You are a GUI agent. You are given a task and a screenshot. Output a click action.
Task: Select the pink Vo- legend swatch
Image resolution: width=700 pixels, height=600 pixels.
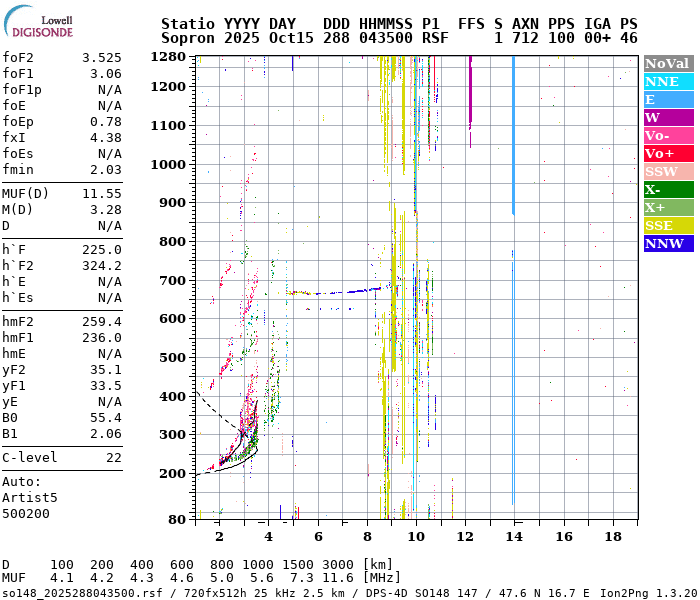pos(668,136)
